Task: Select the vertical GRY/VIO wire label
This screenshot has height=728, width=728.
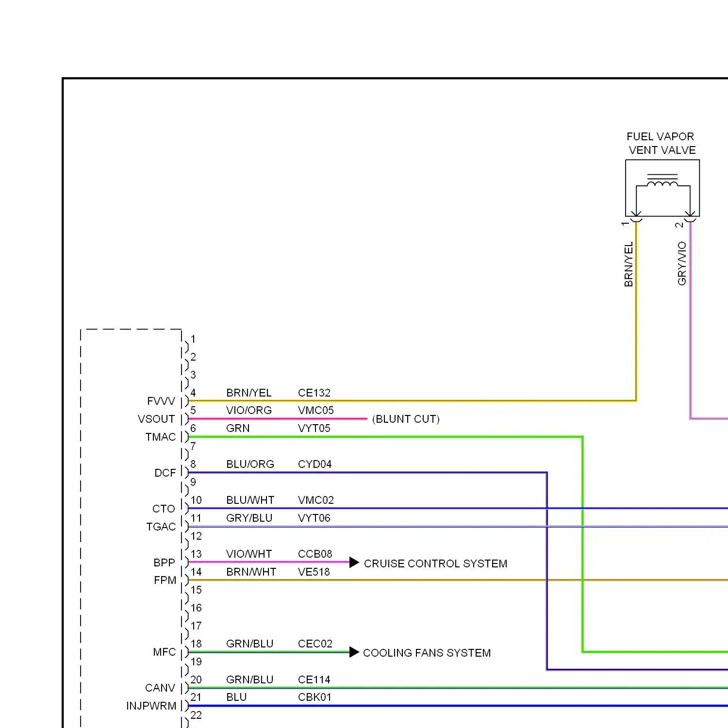Action: coord(682,264)
